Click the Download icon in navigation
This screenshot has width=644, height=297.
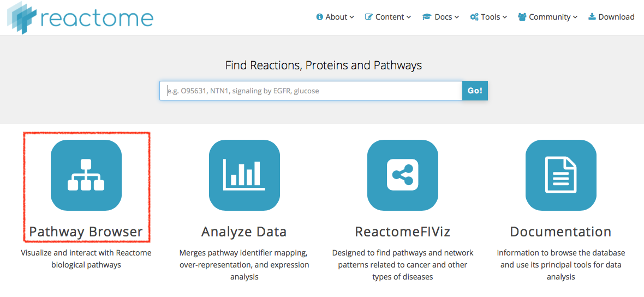[592, 17]
